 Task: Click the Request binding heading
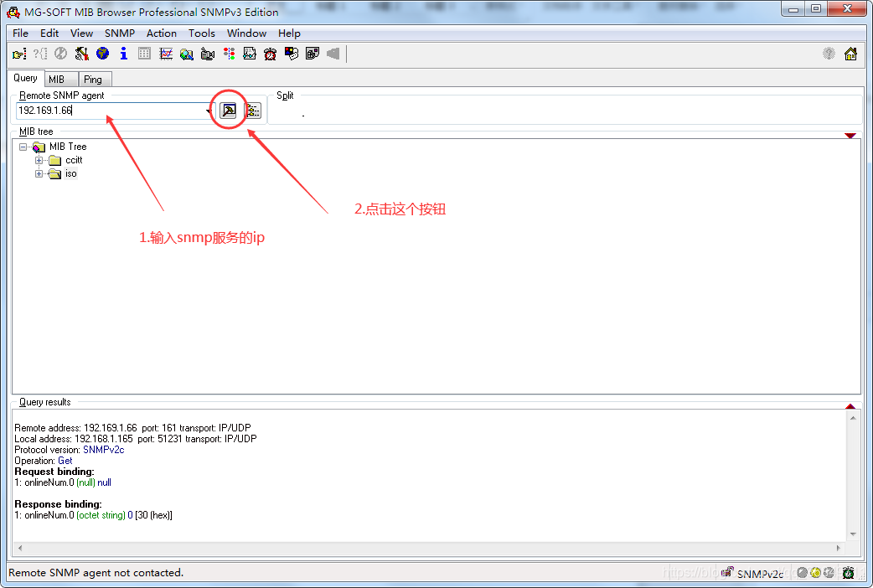(x=54, y=472)
